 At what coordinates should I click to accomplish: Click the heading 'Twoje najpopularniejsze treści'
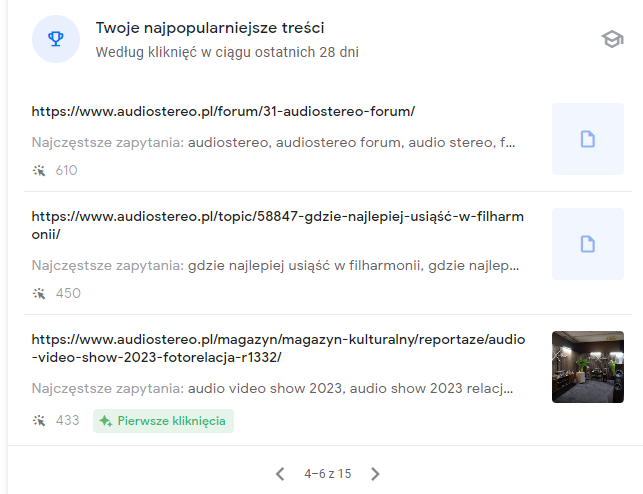210,28
